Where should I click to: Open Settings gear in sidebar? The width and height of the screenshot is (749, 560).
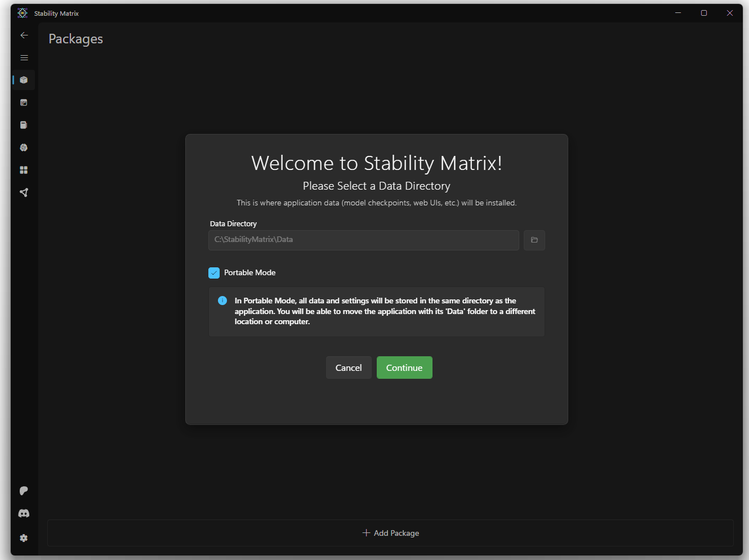pyautogui.click(x=24, y=538)
